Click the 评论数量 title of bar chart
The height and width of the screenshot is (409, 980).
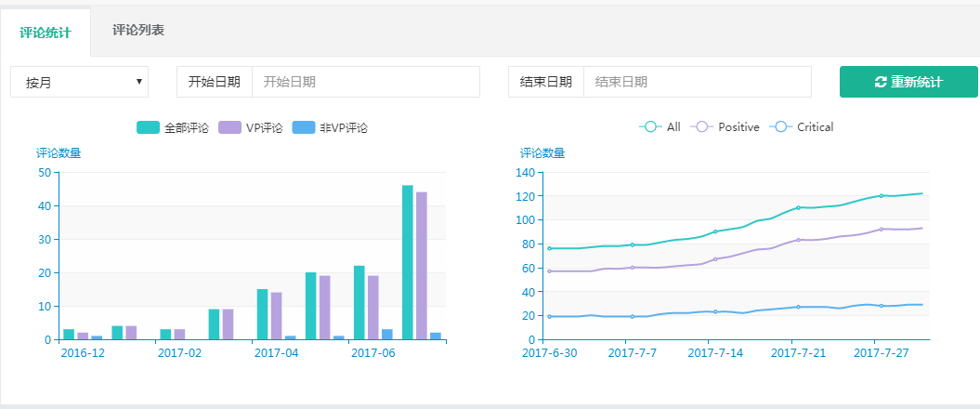(59, 152)
